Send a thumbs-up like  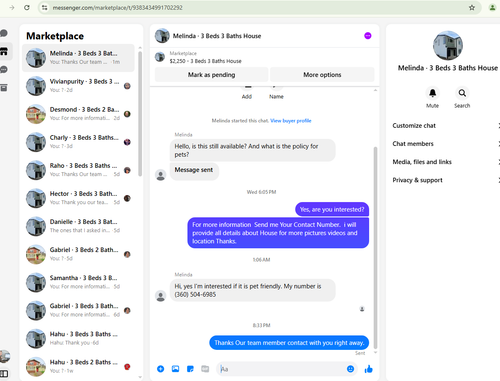click(x=369, y=369)
